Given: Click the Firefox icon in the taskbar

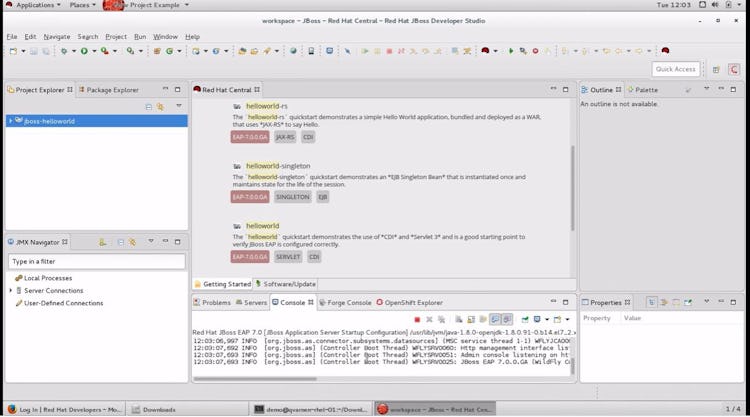Looking at the screenshot, I should (x=12, y=409).
